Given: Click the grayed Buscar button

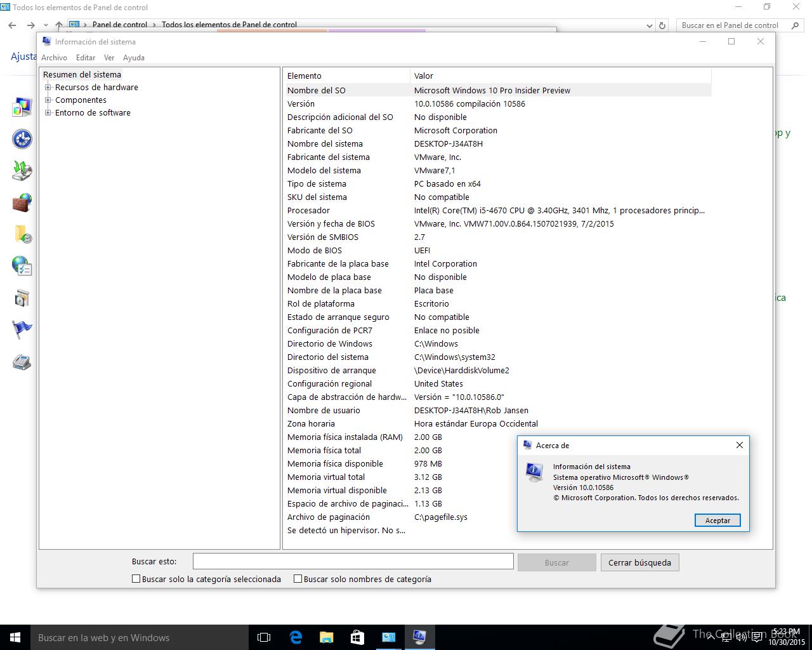Looking at the screenshot, I should coord(556,562).
